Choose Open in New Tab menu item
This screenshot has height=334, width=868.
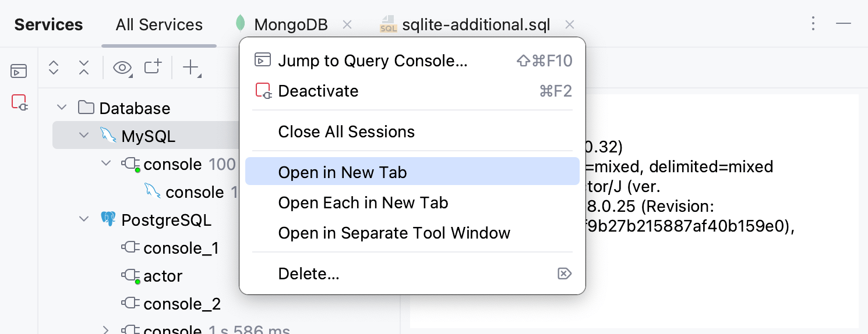(343, 172)
